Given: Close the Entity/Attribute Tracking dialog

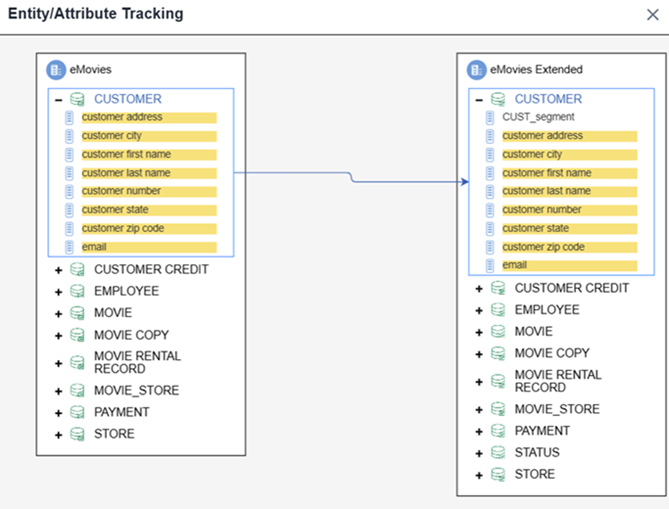Looking at the screenshot, I should (653, 15).
